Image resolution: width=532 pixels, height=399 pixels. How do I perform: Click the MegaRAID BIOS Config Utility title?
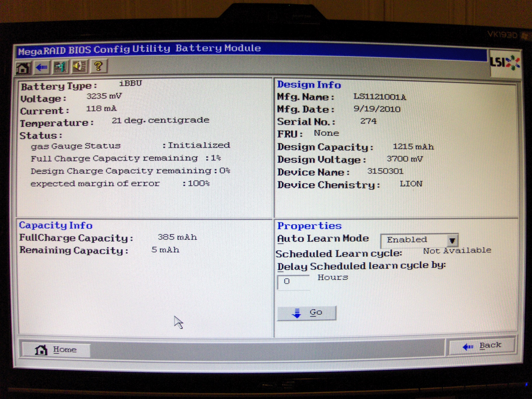(x=94, y=50)
